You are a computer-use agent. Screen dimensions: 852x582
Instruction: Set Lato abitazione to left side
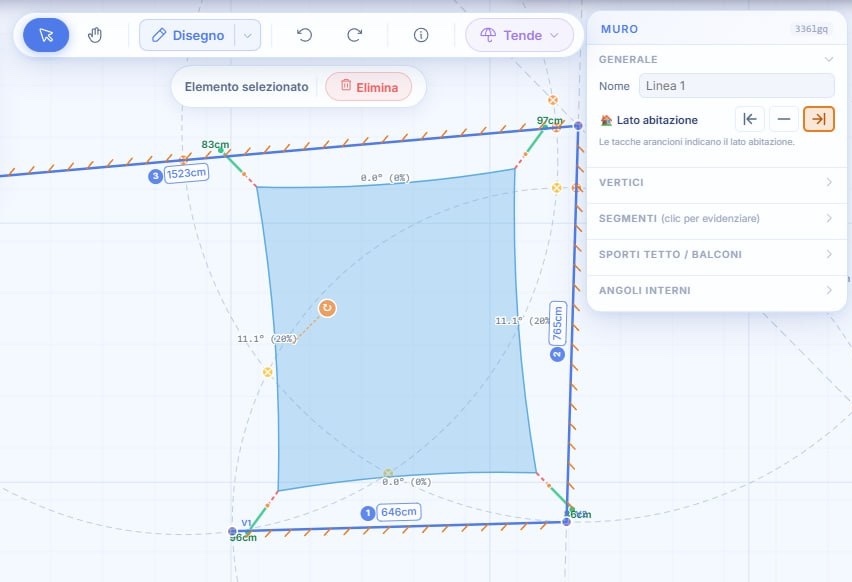pyautogui.click(x=750, y=119)
